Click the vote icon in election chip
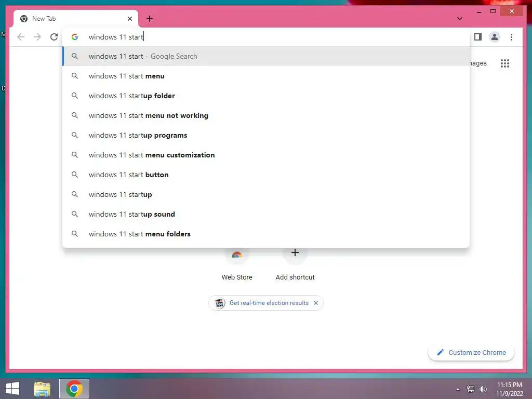Image resolution: width=532 pixels, height=399 pixels. (220, 303)
